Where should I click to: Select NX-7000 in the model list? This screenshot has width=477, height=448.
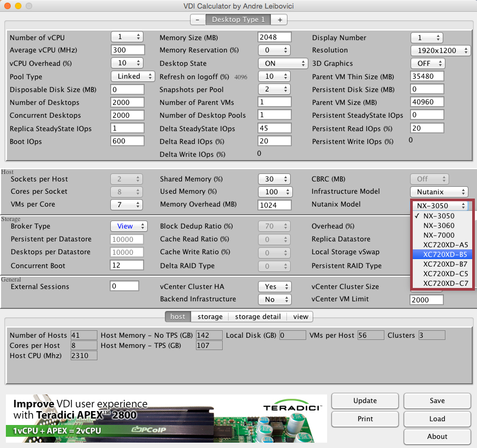point(443,235)
